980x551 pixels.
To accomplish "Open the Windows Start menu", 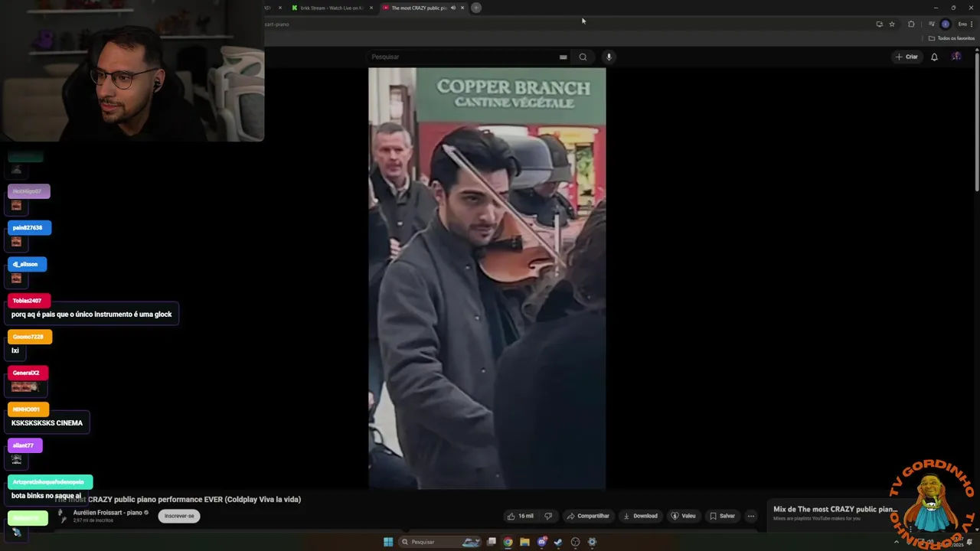I will coord(388,542).
